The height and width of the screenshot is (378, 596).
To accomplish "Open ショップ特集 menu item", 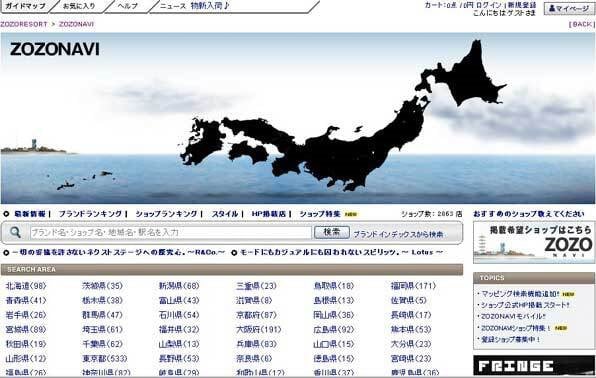I will coord(320,214).
